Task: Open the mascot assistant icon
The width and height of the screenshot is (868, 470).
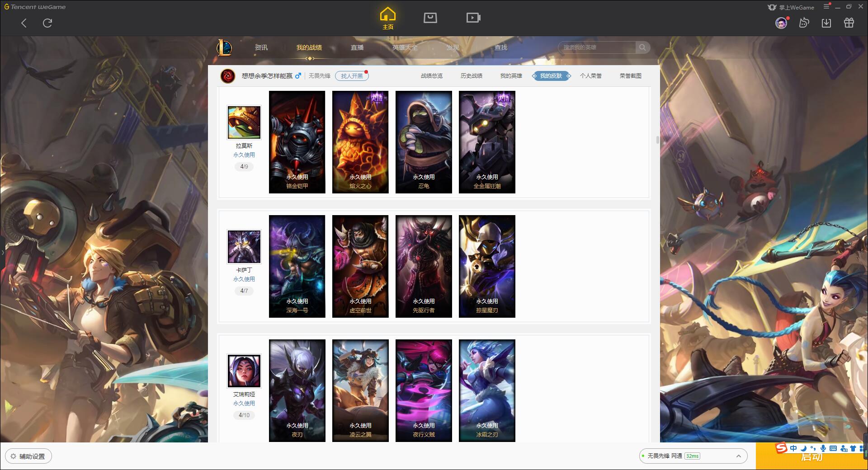Action: point(804,23)
